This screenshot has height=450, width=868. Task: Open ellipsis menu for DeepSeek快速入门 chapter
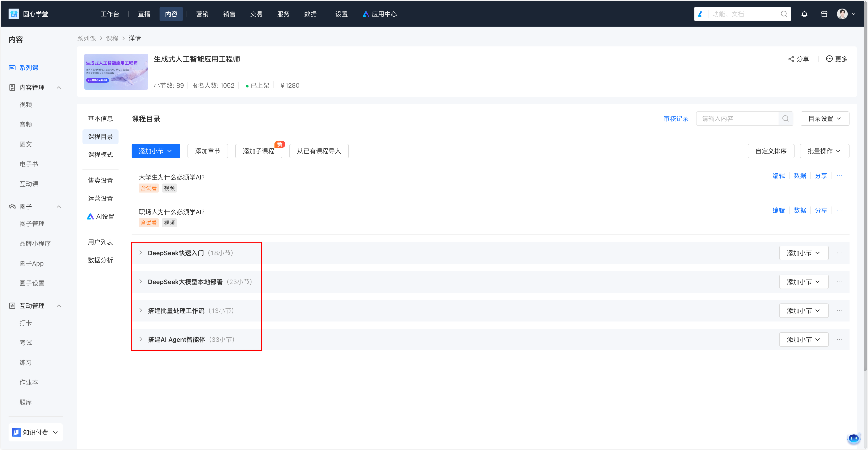pyautogui.click(x=839, y=253)
